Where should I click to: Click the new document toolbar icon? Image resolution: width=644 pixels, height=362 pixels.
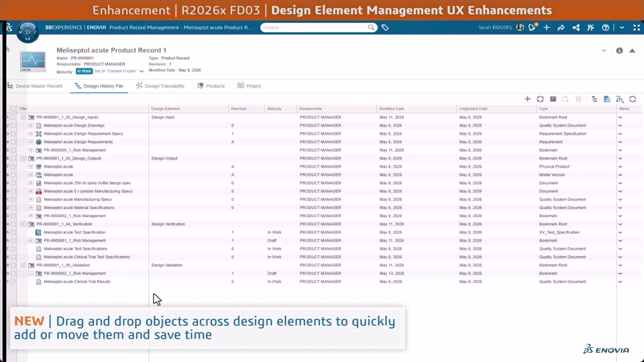(x=566, y=99)
